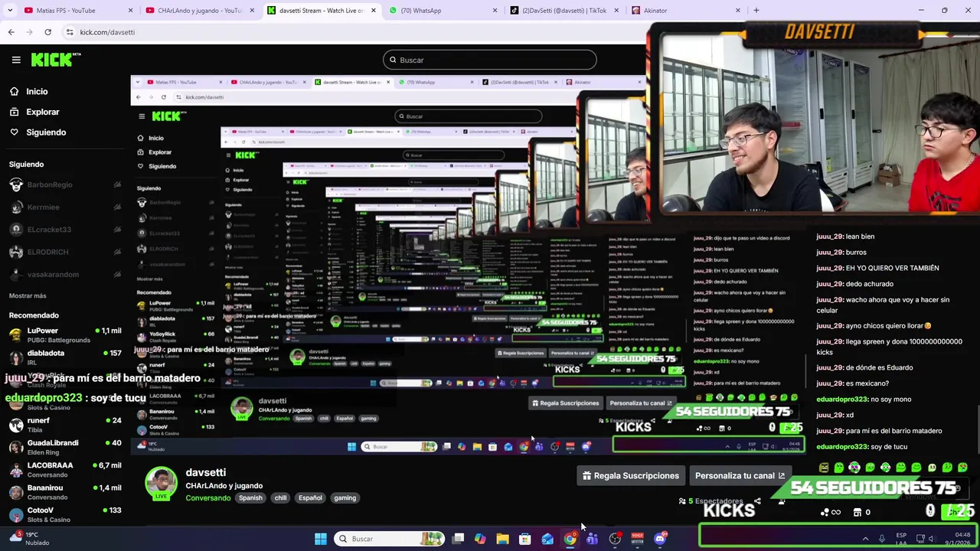
Task: Reload the kick.com page
Action: click(x=47, y=32)
